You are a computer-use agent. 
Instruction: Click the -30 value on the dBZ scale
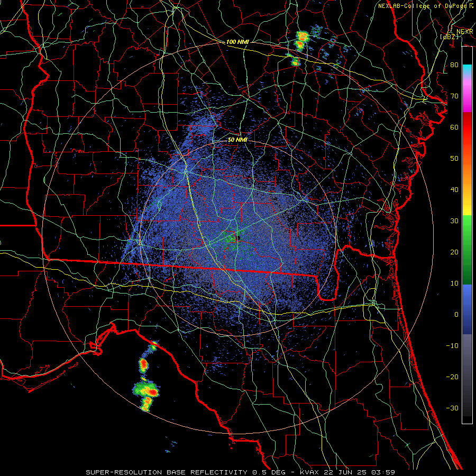click(x=452, y=408)
